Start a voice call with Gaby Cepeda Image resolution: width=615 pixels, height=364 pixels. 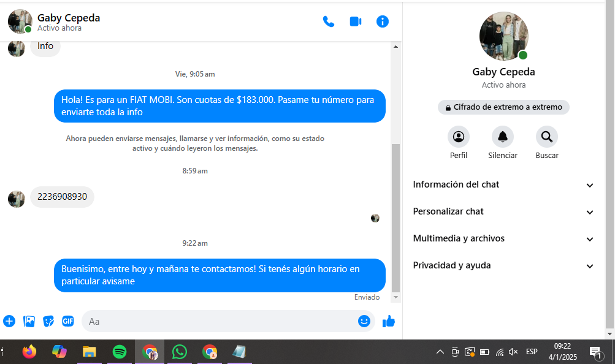tap(329, 21)
